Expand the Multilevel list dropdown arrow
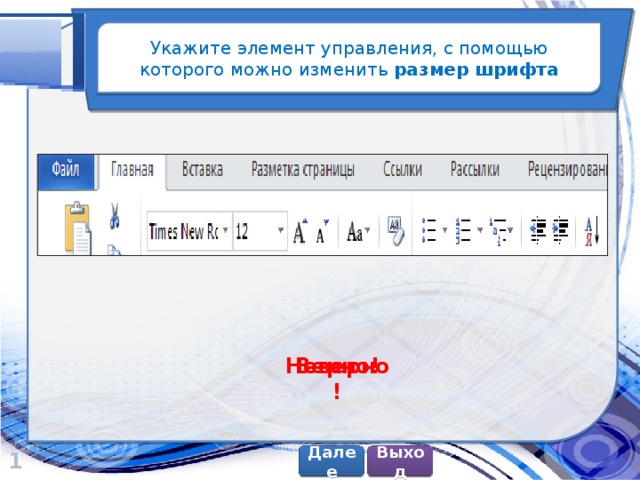 [x=510, y=230]
